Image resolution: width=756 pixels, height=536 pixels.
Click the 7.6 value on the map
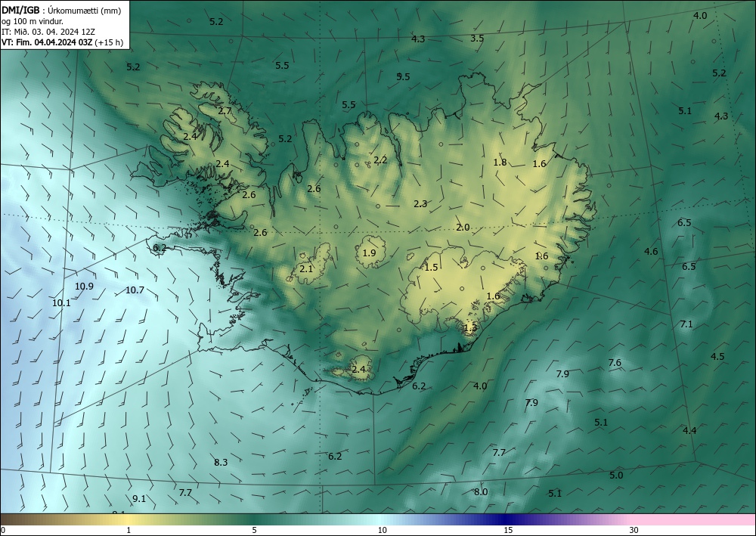click(x=615, y=362)
